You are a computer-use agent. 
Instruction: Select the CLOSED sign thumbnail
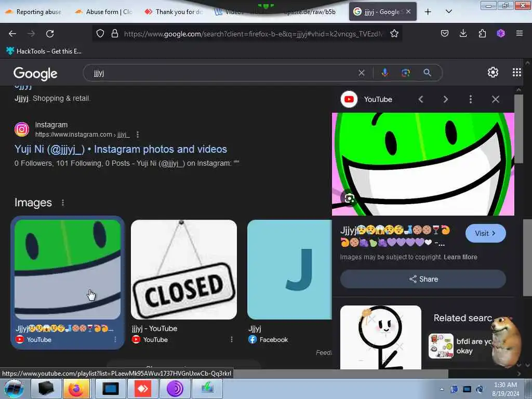point(184,270)
